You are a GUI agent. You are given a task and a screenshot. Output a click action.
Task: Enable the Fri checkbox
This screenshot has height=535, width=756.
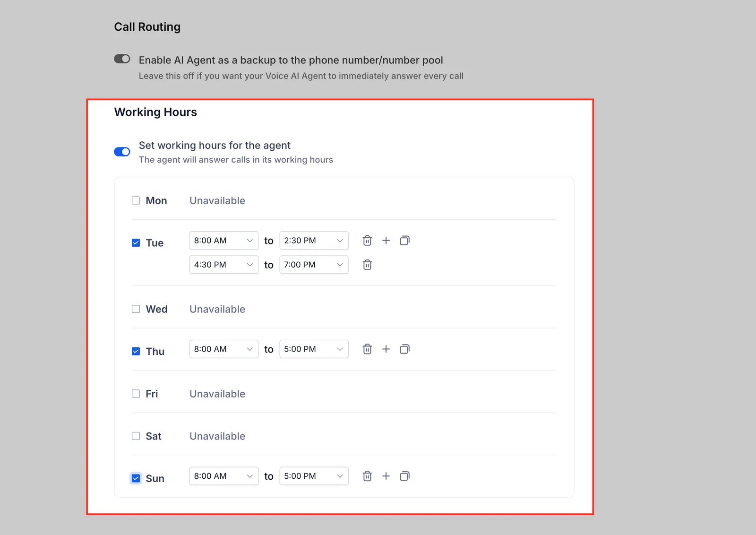136,394
